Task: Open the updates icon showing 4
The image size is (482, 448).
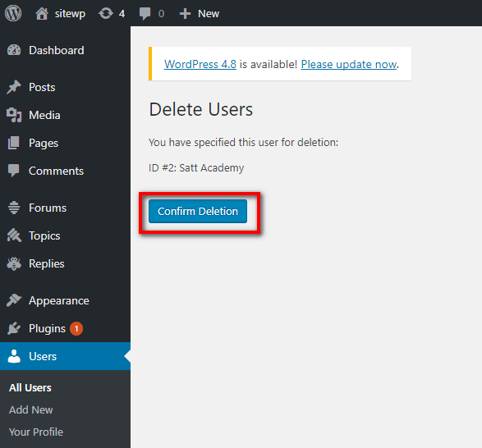Action: (106, 13)
